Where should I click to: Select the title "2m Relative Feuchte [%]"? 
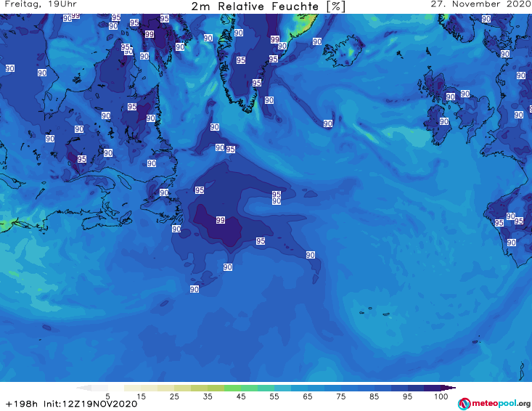pos(268,7)
